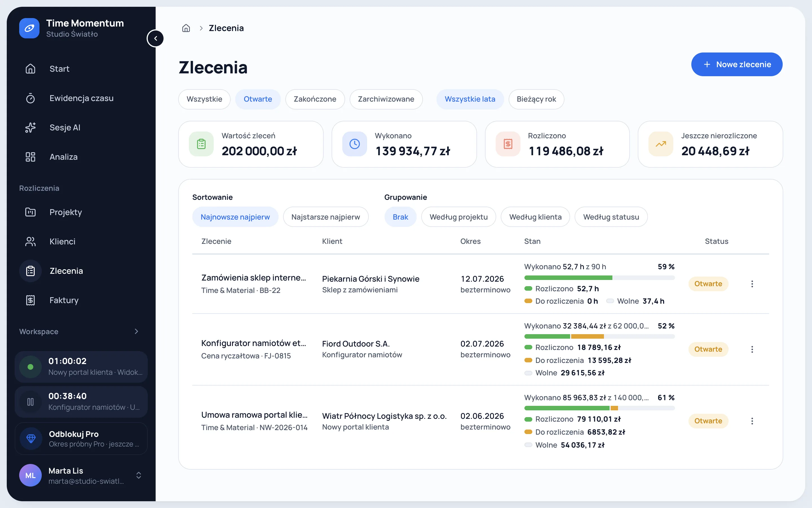Click the paused 00:38:40 timer icon

tap(30, 402)
